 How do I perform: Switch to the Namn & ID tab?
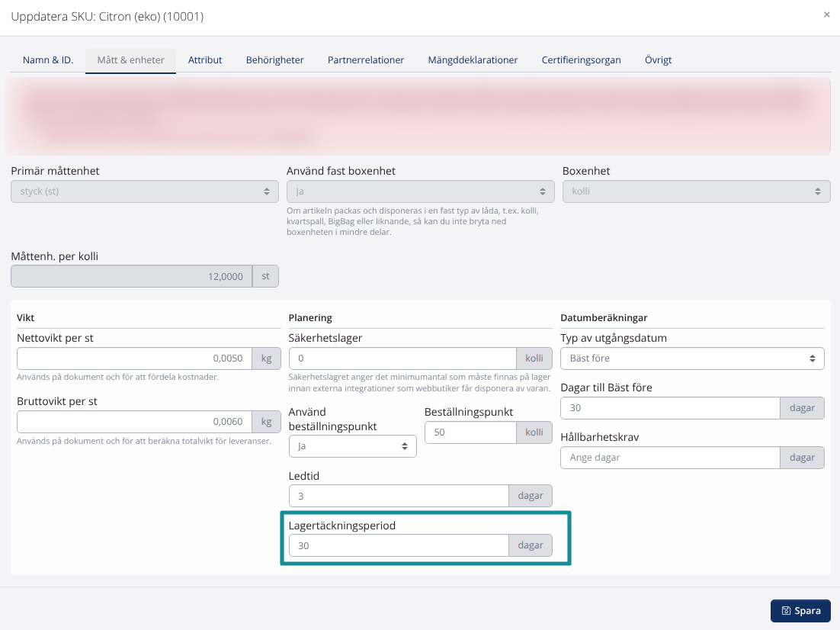[x=46, y=59]
